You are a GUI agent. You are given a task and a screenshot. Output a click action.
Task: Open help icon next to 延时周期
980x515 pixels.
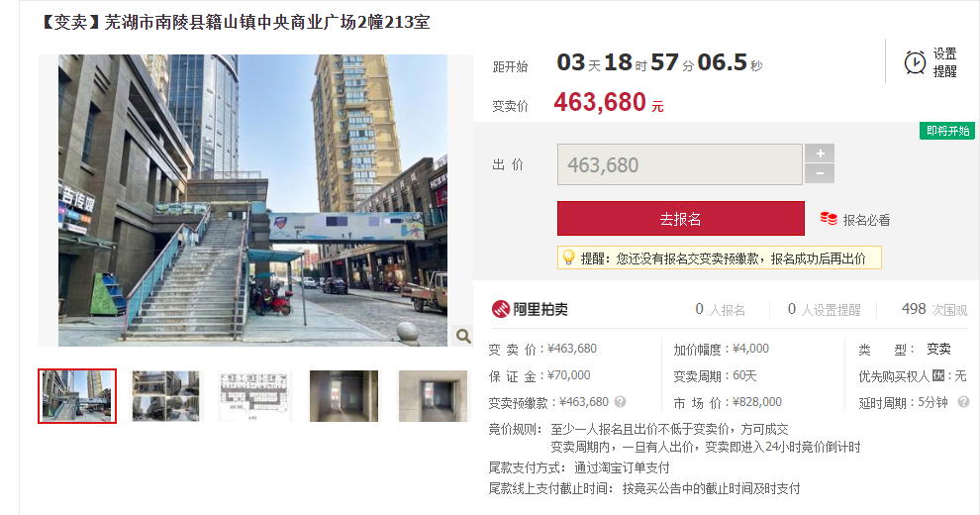tap(964, 402)
